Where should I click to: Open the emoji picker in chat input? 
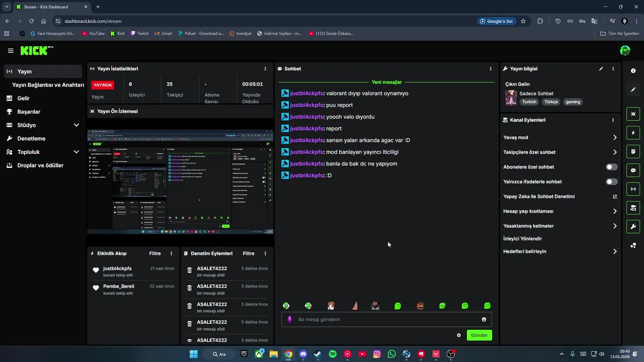tap(484, 319)
